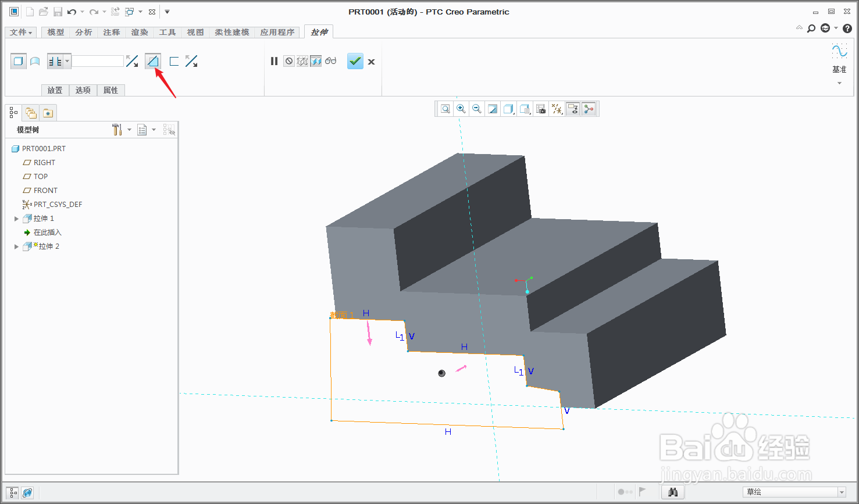This screenshot has height=504, width=859.
Task: Cancel extrude with X button
Action: point(371,62)
